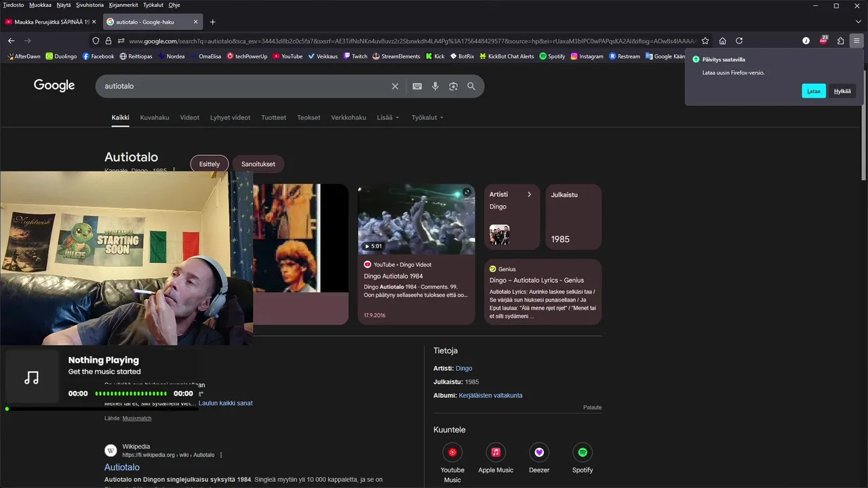Image resolution: width=868 pixels, height=488 pixels.
Task: Open the Autiotalo Wikipedia result title
Action: click(122, 467)
